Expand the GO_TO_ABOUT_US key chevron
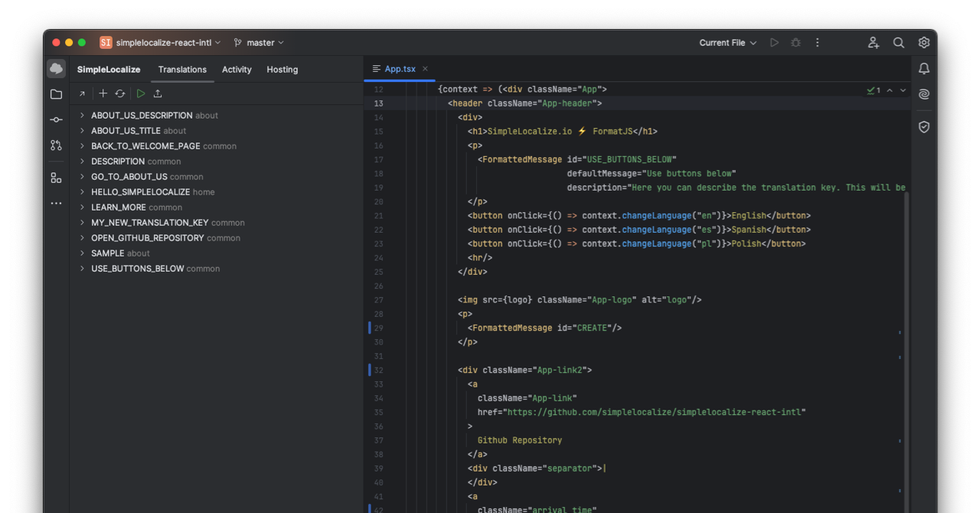Screen dimensions: 980x513 [82, 177]
